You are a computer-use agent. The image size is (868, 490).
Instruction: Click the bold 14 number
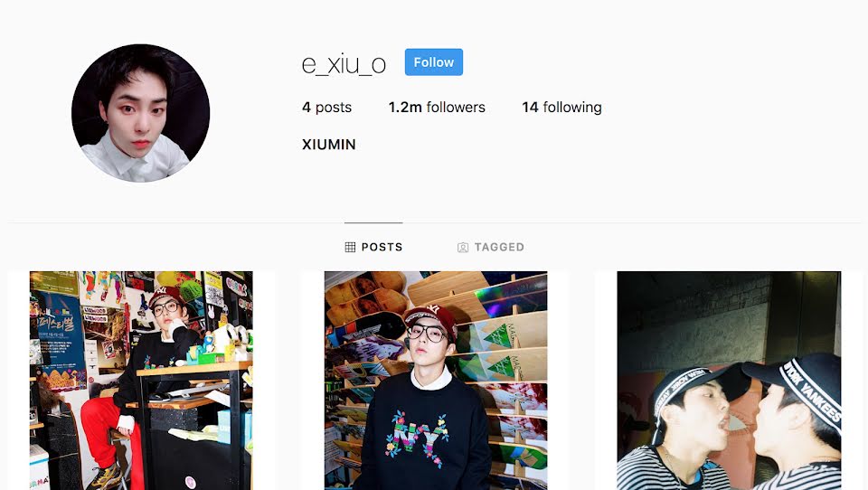[x=530, y=107]
